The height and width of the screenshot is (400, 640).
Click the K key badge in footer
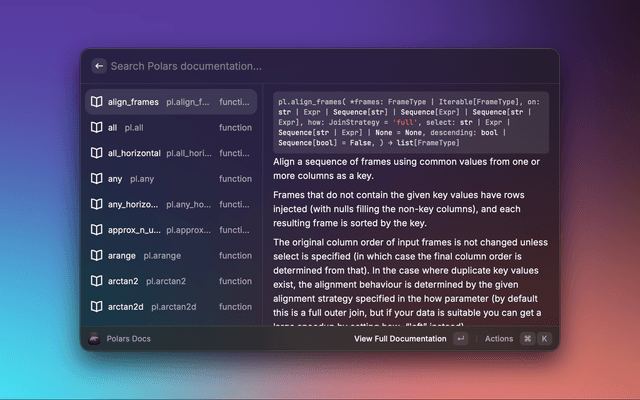click(545, 339)
